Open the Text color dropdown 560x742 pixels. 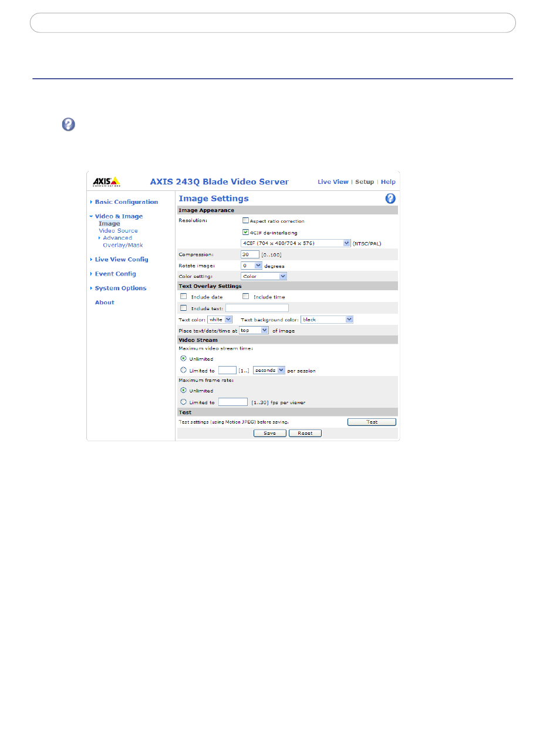(220, 320)
